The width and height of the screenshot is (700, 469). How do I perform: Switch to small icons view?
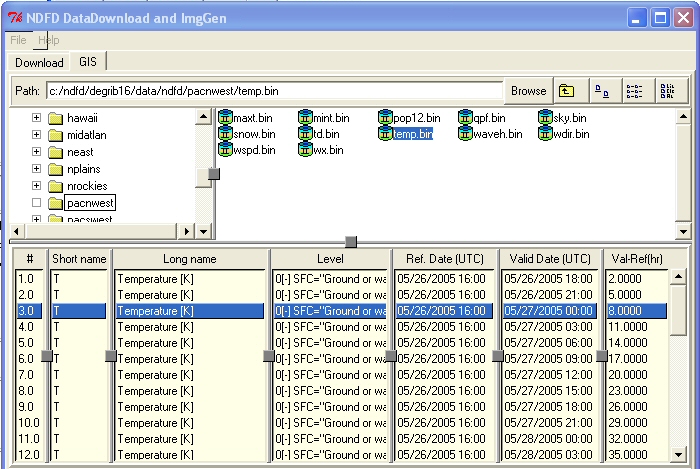[x=604, y=91]
